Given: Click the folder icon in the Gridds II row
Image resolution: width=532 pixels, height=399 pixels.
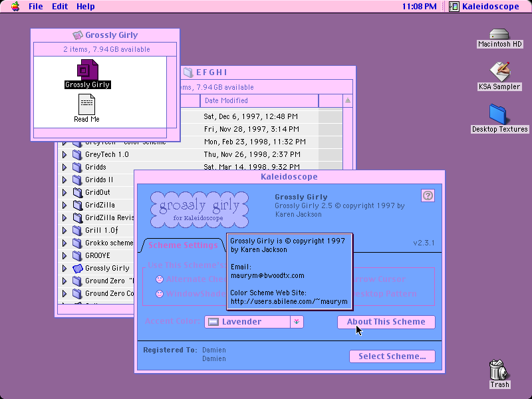Looking at the screenshot, I should tap(77, 180).
